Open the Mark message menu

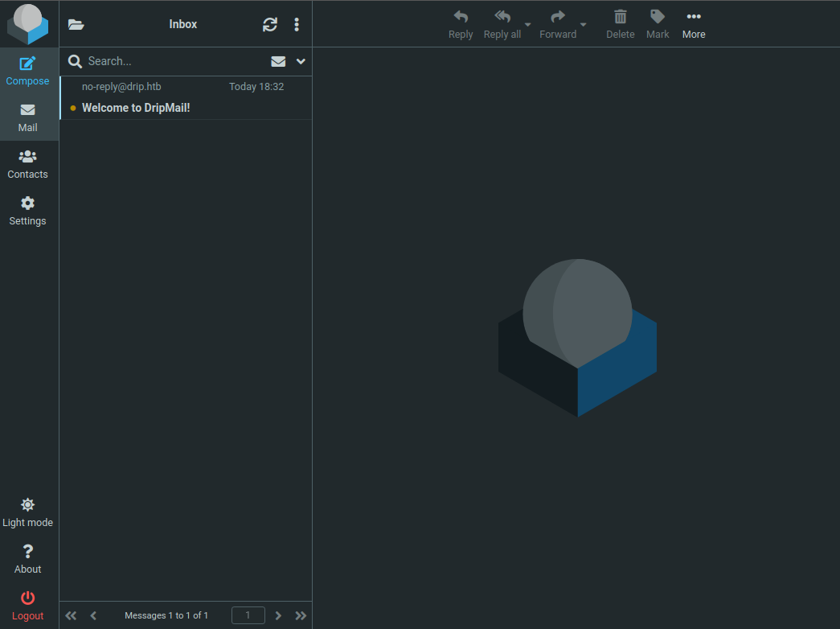(658, 24)
